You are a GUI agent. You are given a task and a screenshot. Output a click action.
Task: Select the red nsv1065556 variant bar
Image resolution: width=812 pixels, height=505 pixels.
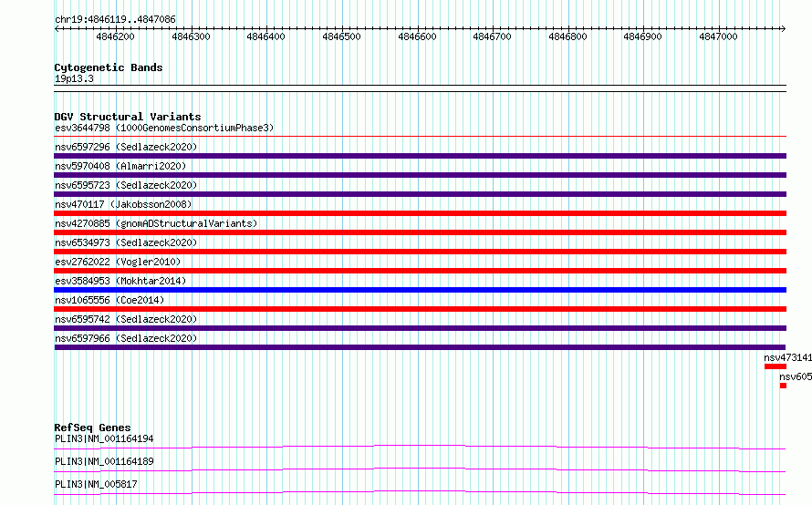click(420, 309)
